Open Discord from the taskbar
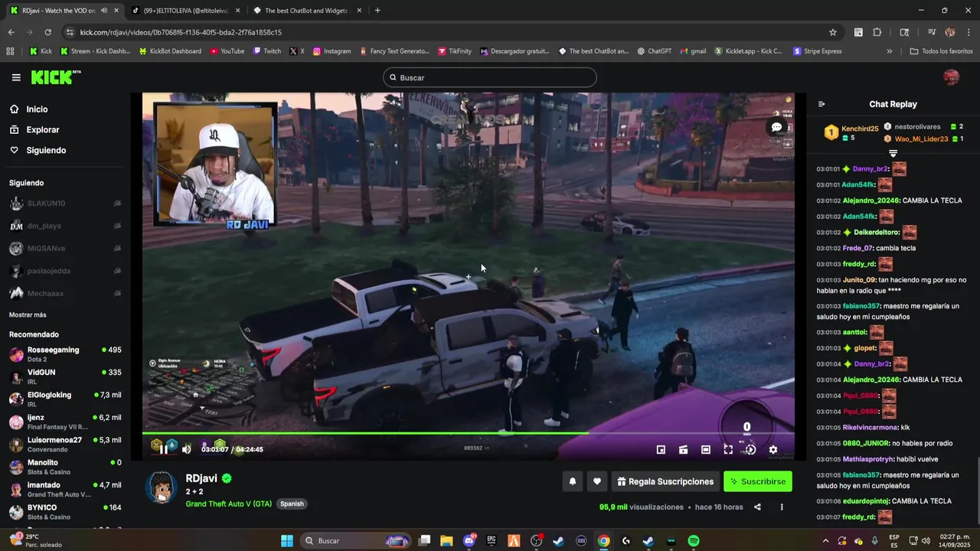 (x=469, y=541)
